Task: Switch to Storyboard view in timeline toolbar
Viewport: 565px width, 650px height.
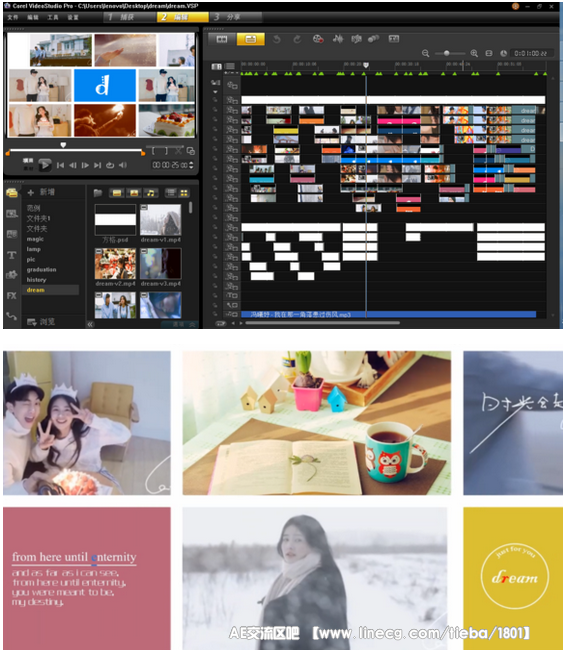Action: (x=222, y=39)
